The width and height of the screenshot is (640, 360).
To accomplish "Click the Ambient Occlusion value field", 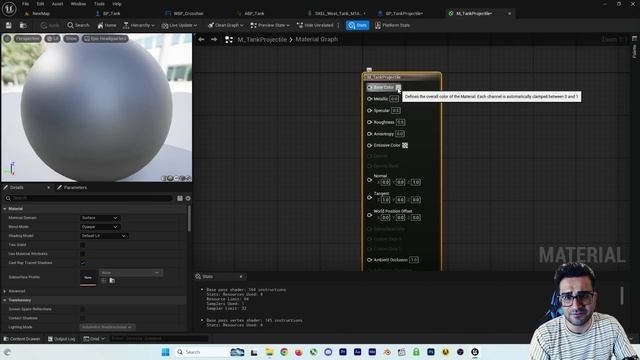I will 414,260.
